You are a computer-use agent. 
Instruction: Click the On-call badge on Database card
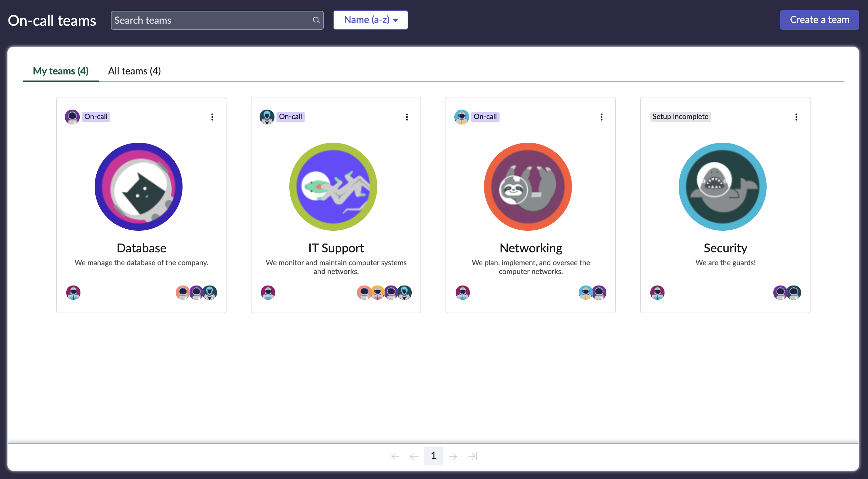pos(96,117)
